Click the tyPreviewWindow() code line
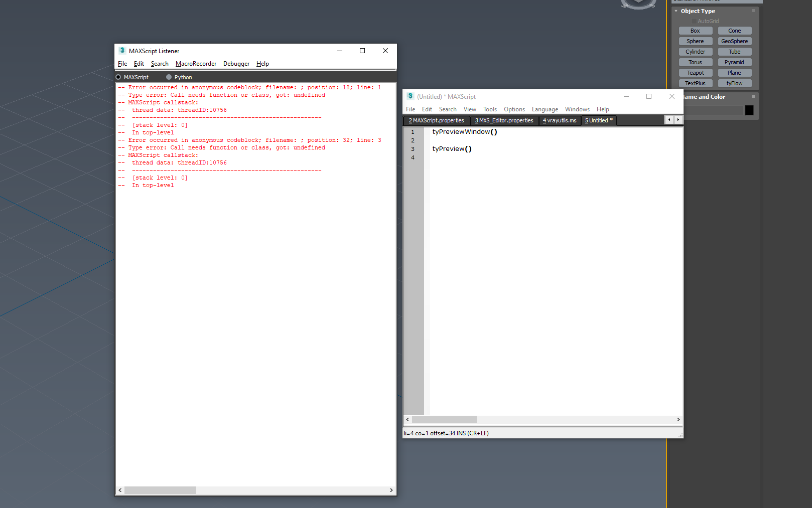The width and height of the screenshot is (812, 508). click(465, 132)
